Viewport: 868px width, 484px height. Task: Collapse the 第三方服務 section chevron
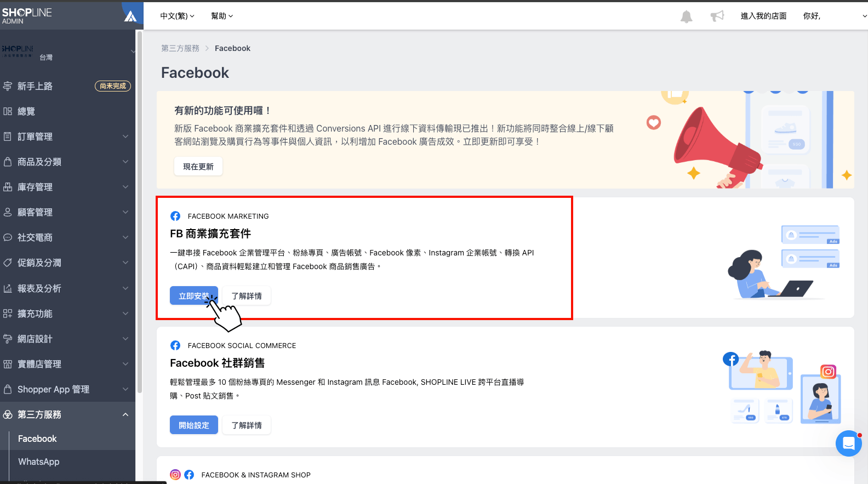[x=125, y=414]
